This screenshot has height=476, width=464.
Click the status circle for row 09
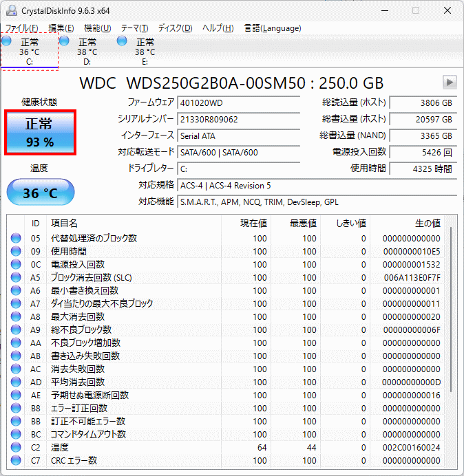coord(16,251)
